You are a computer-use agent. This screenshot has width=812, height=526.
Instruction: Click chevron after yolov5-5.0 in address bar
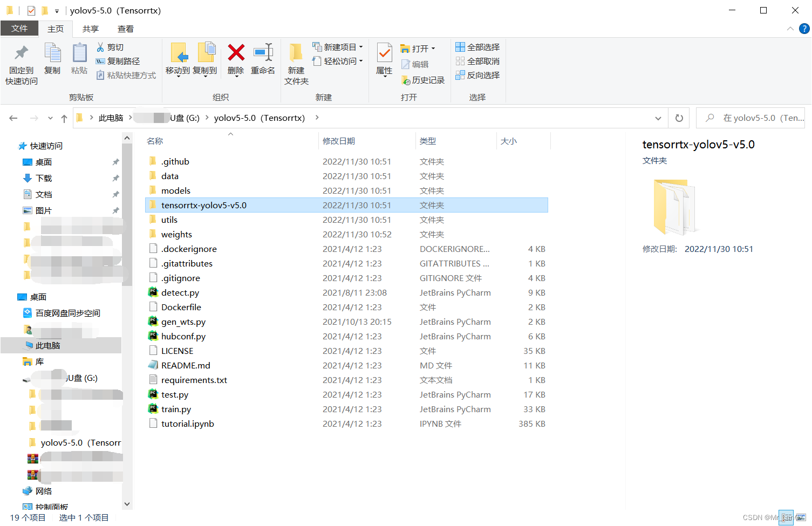coord(317,118)
